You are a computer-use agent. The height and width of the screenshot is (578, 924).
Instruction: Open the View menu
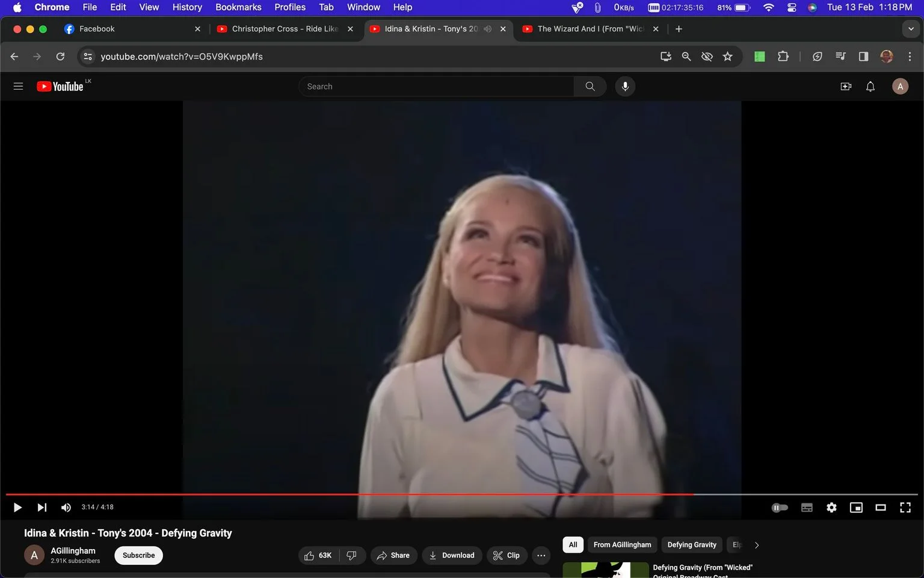click(149, 7)
